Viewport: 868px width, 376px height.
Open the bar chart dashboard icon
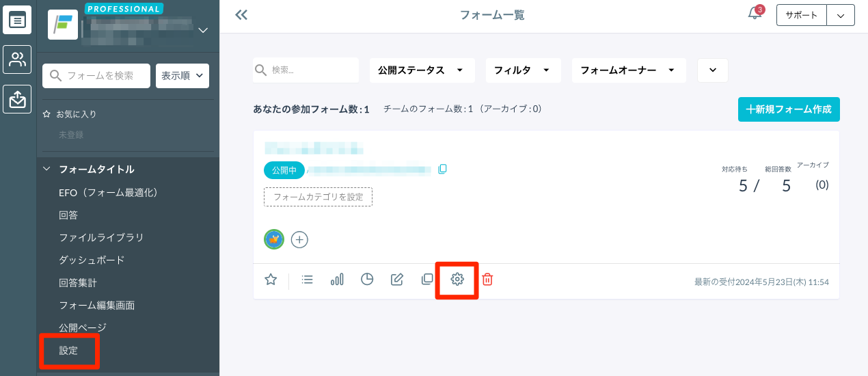[x=337, y=279]
